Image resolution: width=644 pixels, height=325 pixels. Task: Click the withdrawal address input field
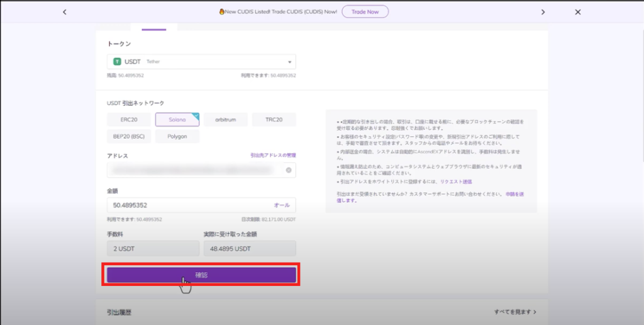pos(201,170)
